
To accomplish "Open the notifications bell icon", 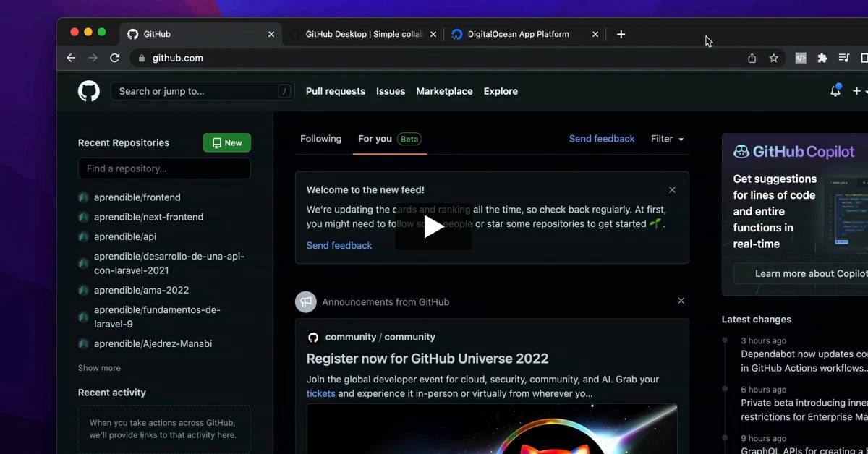I will coord(835,91).
